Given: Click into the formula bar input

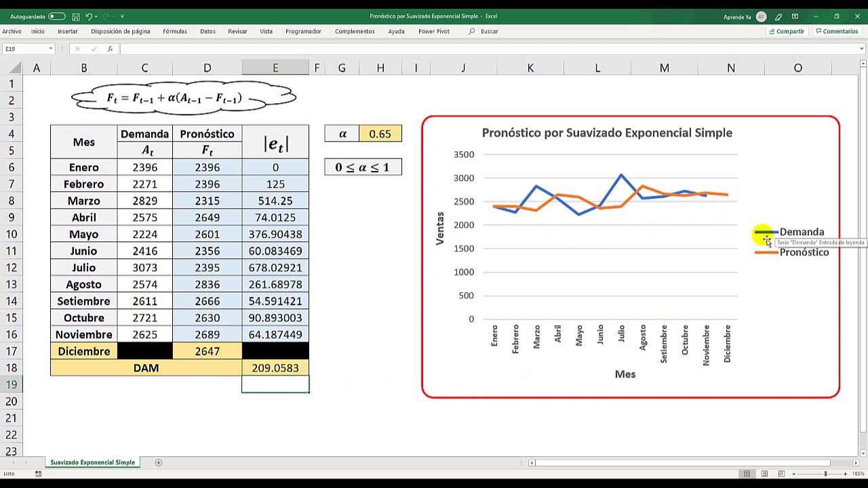Looking at the screenshot, I should click(487, 49).
